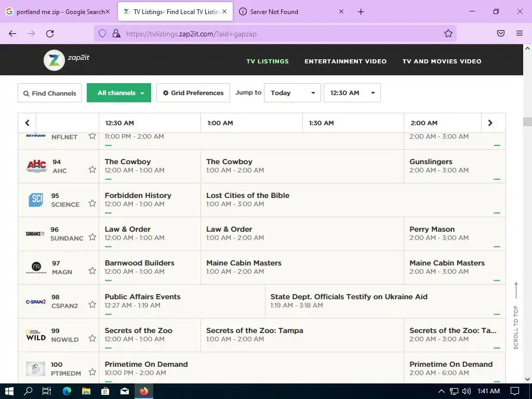The width and height of the screenshot is (532, 399).
Task: Open Firefox application menu
Action: 520,33
